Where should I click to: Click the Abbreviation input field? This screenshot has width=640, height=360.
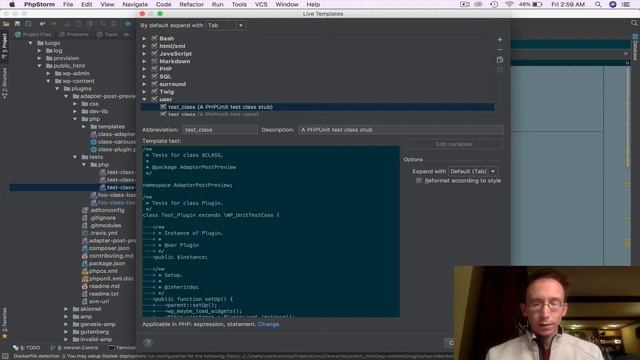(x=220, y=130)
